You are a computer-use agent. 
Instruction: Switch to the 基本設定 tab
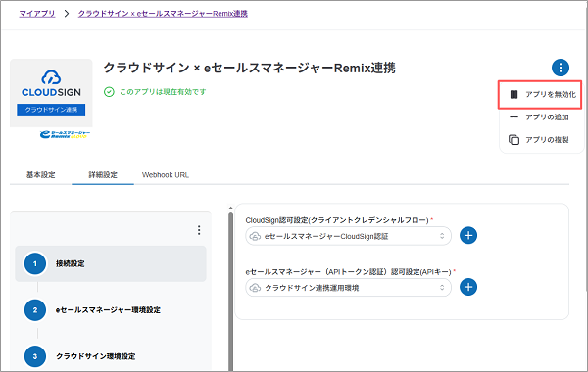(41, 175)
